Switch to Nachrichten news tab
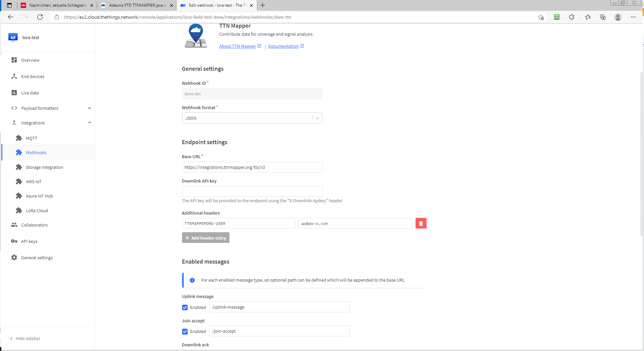This screenshot has width=644, height=351. coord(57,5)
